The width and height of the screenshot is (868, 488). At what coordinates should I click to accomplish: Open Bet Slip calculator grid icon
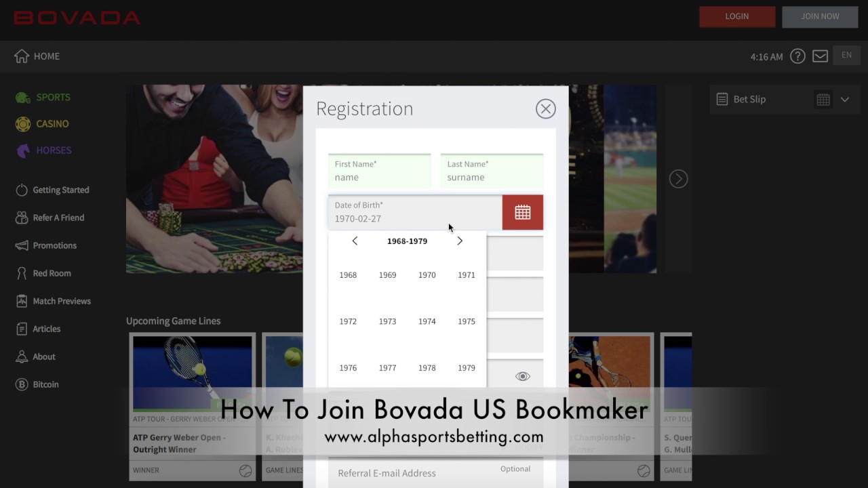click(823, 100)
